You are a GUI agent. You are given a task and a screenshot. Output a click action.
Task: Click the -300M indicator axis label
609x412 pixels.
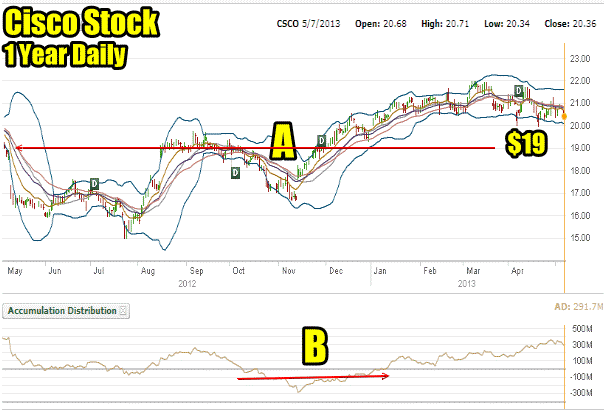581,393
